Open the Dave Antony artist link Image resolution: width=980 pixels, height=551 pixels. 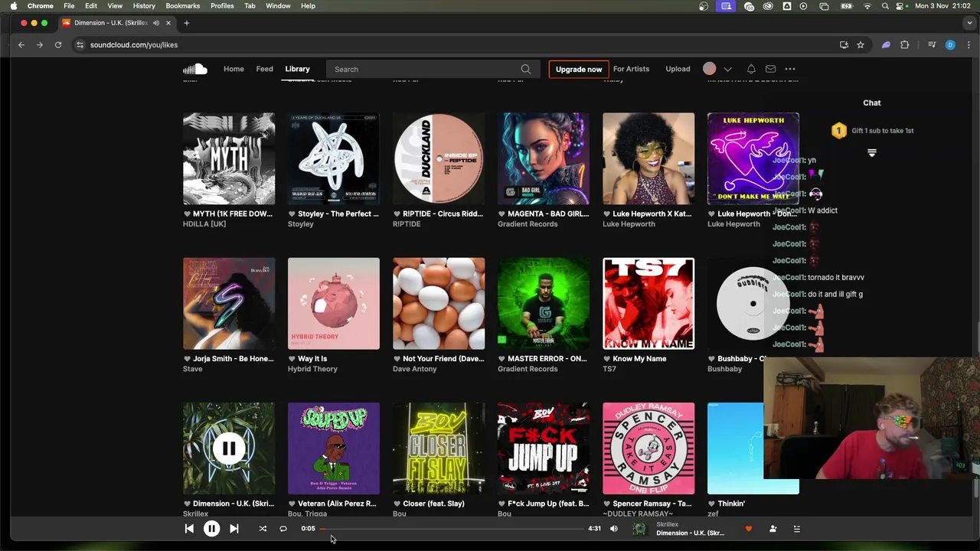(415, 369)
